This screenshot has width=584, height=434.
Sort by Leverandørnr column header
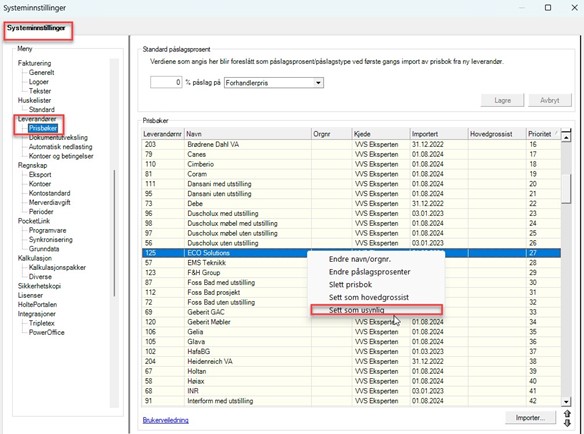163,134
